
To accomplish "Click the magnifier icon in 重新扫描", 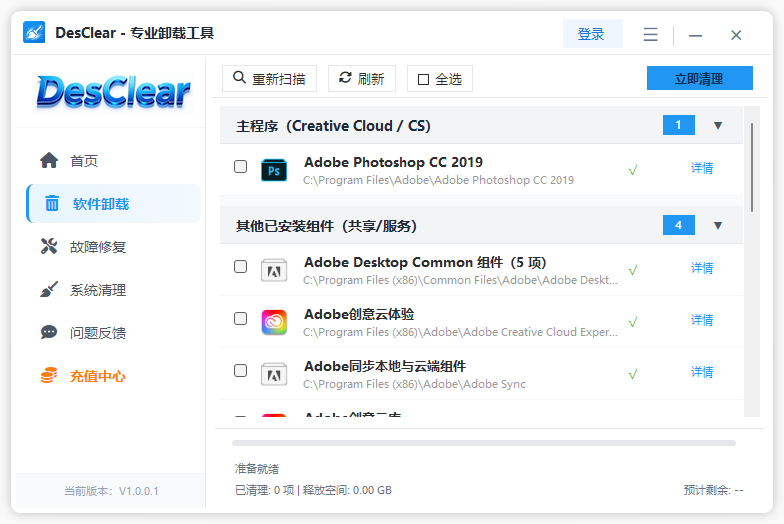I will click(240, 78).
